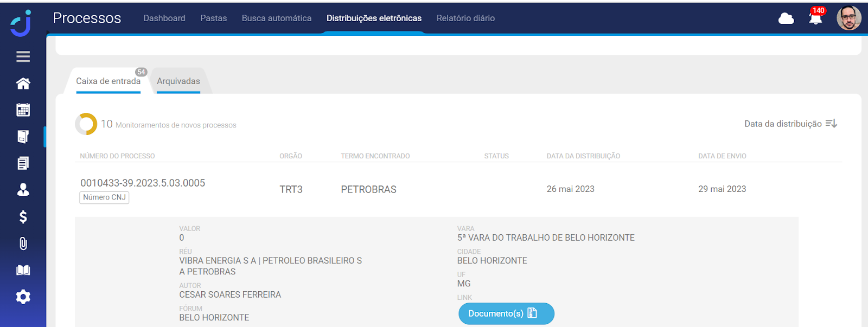The height and width of the screenshot is (327, 868).
Task: Go to Relatório diário
Action: [x=465, y=18]
